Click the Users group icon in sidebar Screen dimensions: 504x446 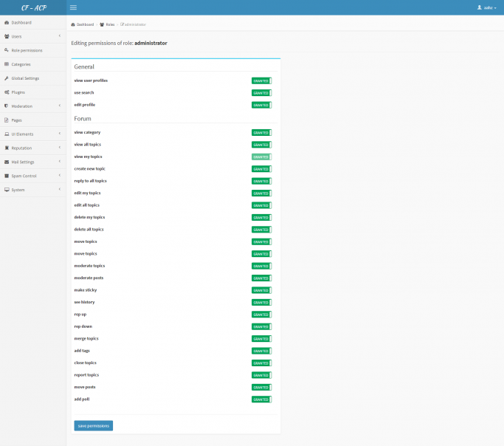click(7, 36)
